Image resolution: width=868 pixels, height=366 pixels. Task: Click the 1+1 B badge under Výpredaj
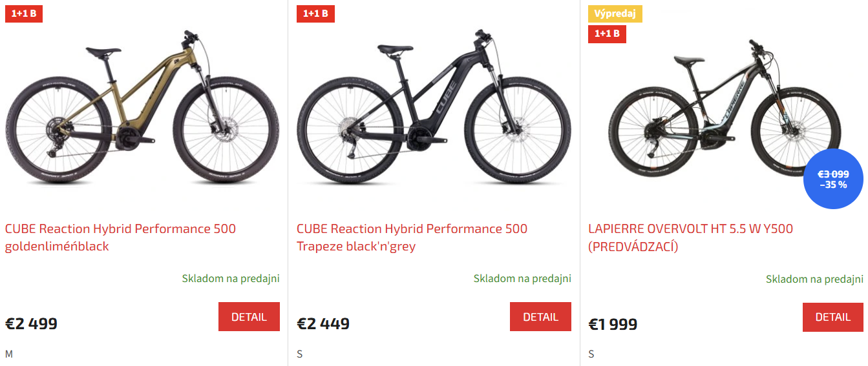pos(607,34)
